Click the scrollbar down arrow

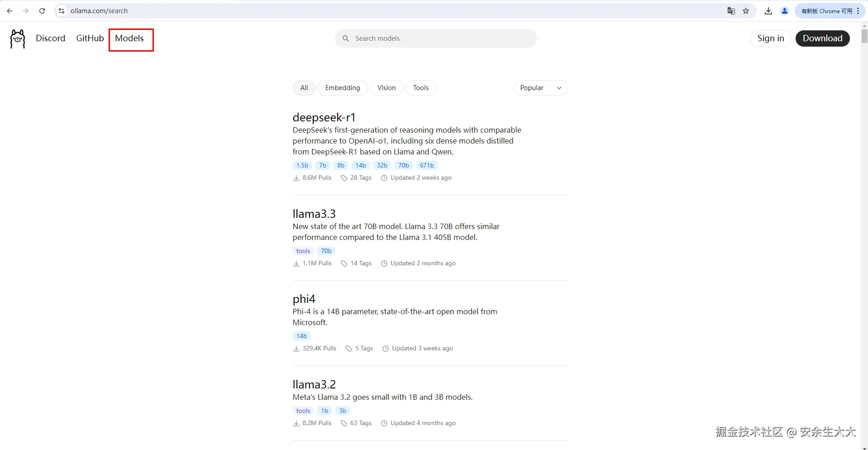pos(864,447)
